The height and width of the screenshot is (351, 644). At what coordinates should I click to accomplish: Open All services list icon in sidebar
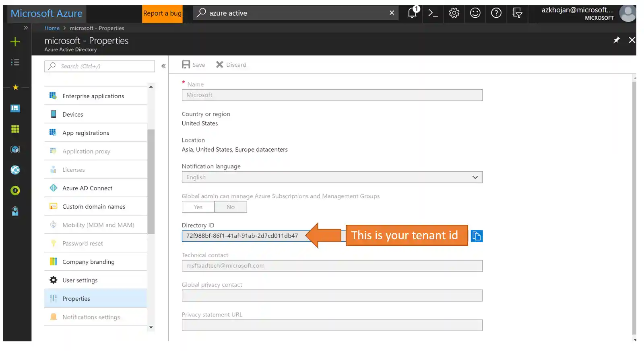[15, 62]
